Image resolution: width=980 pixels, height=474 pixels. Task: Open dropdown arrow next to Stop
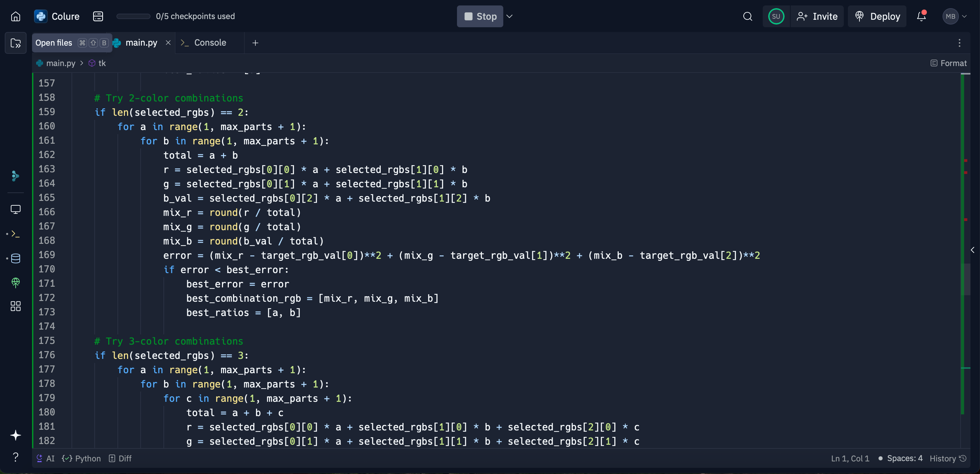coord(509,16)
